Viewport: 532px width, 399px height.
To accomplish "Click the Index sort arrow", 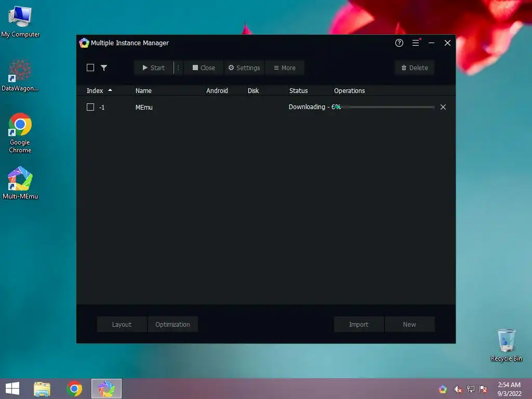I will point(110,90).
